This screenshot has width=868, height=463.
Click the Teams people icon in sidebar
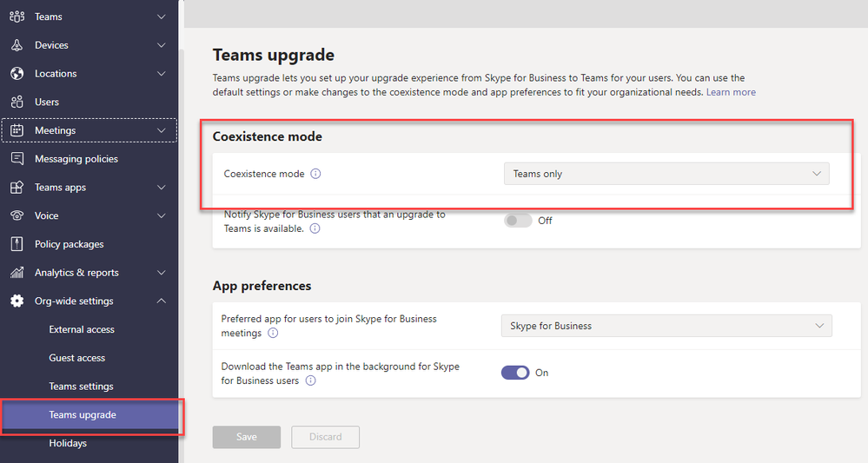17,17
